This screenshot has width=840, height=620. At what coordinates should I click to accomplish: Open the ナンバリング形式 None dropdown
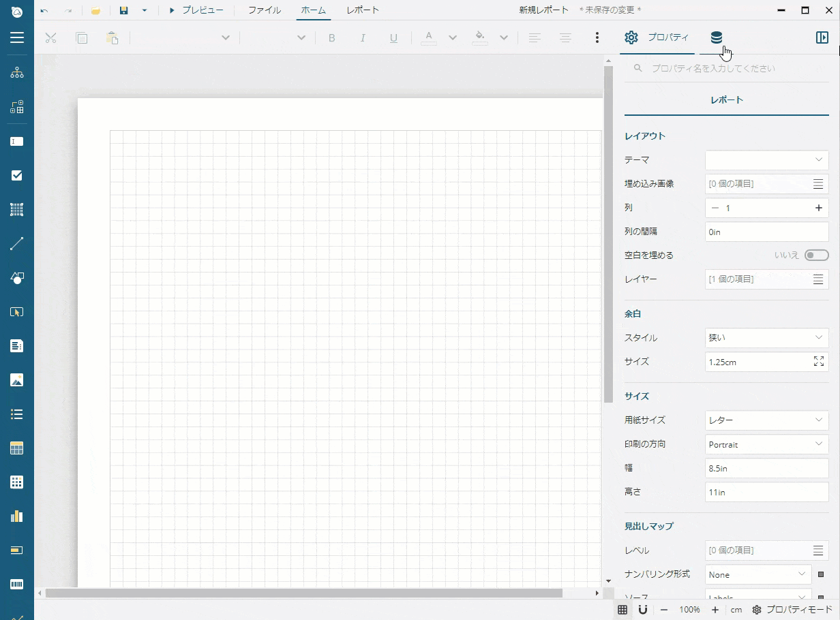pos(758,574)
